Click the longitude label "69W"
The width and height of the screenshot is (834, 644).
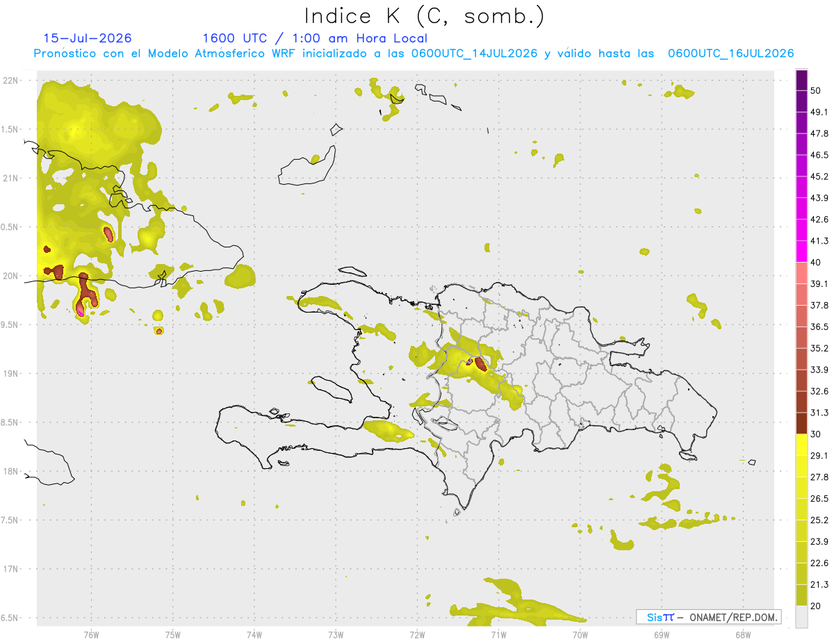662,634
